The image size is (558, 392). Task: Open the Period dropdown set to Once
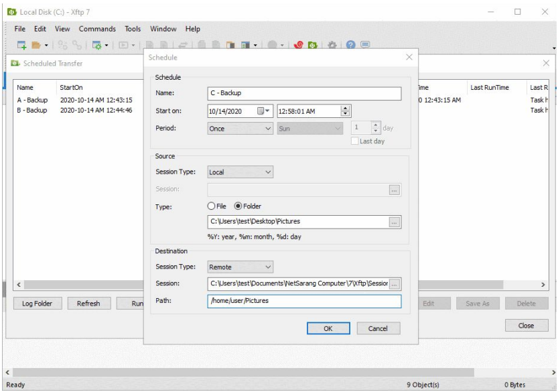pyautogui.click(x=240, y=129)
